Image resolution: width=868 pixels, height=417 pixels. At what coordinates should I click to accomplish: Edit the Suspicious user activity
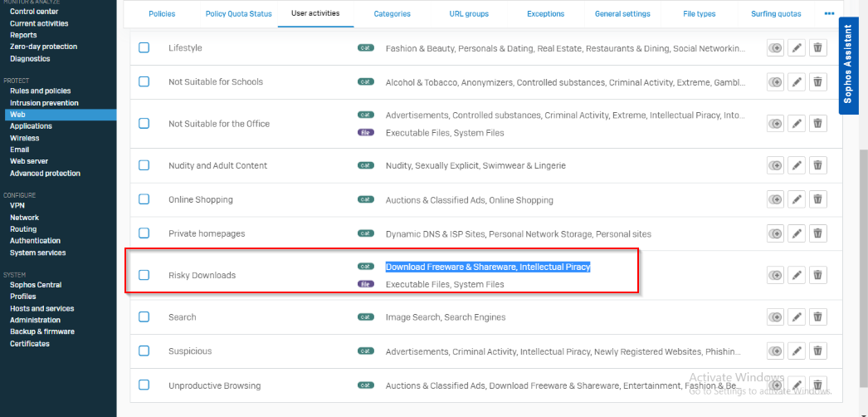[x=797, y=351]
